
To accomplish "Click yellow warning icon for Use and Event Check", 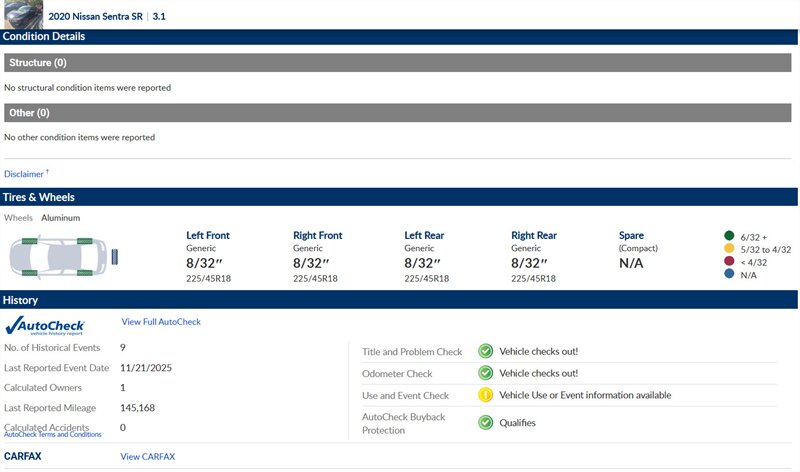I will pyautogui.click(x=485, y=395).
